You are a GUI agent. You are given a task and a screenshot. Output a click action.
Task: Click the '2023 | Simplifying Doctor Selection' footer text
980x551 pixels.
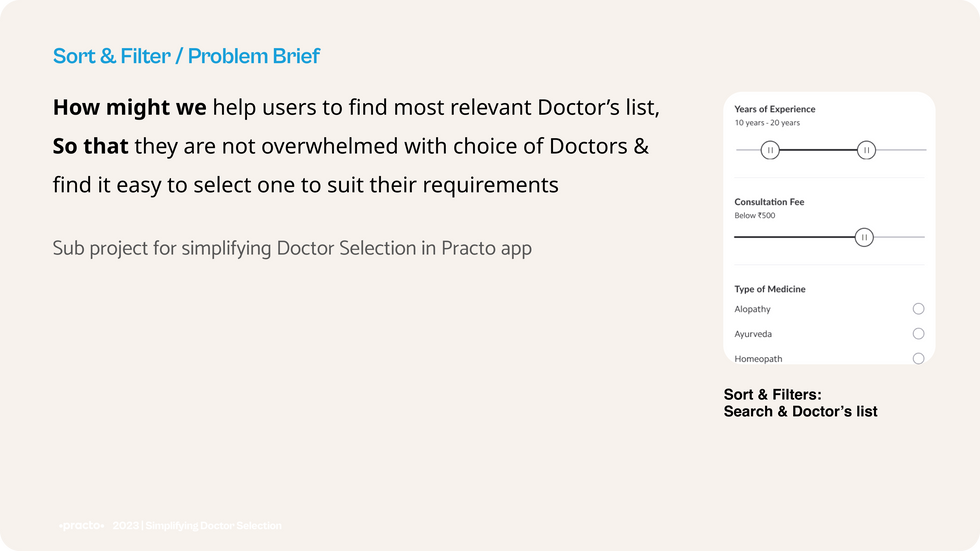tap(197, 526)
